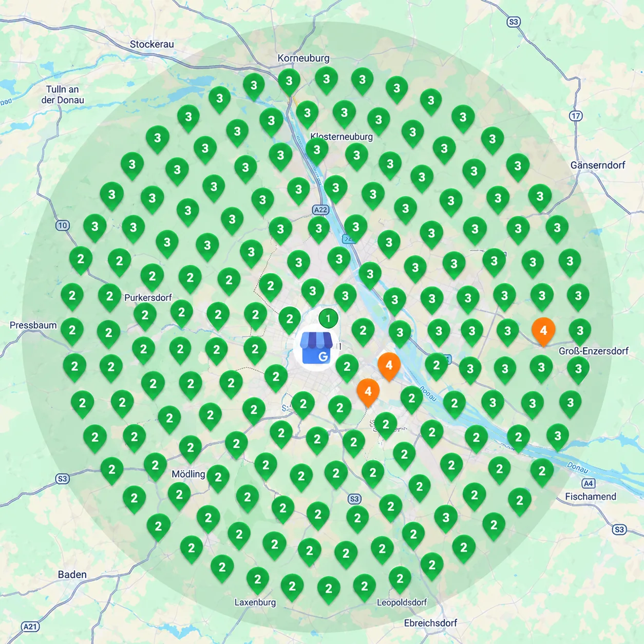
Task: Click green 2 pin directly above Leopoldsdorf label
Action: tap(400, 580)
